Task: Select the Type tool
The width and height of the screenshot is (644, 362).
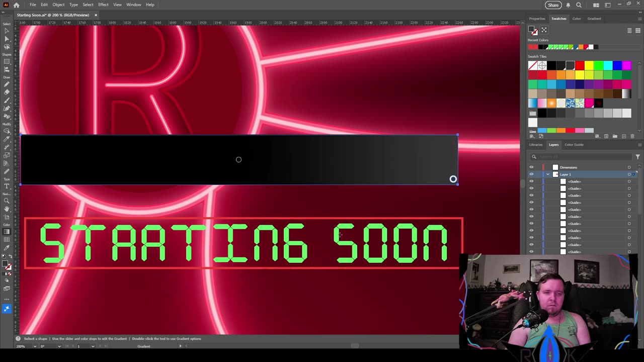Action: [x=7, y=186]
